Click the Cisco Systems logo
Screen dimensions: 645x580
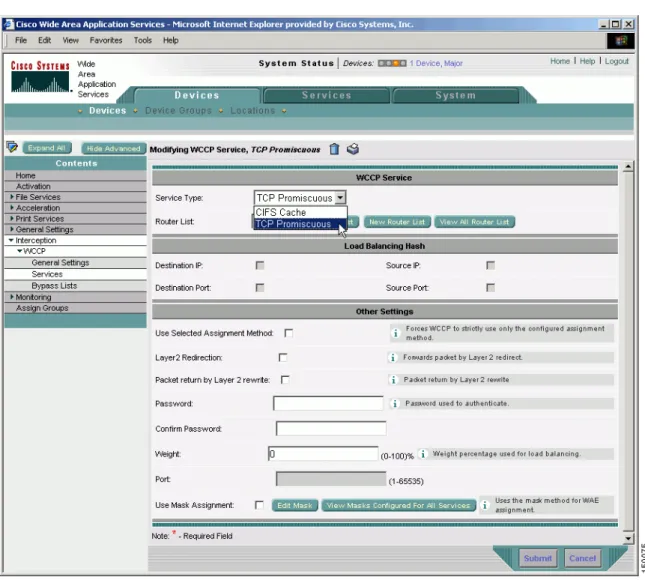tap(40, 77)
